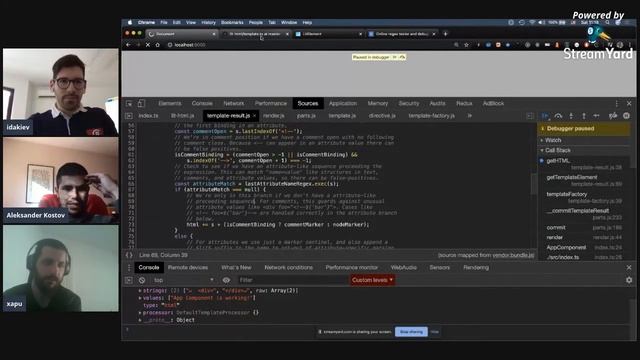Click the Step into function icon
Viewport: 640px width, 360px height.
(571, 116)
